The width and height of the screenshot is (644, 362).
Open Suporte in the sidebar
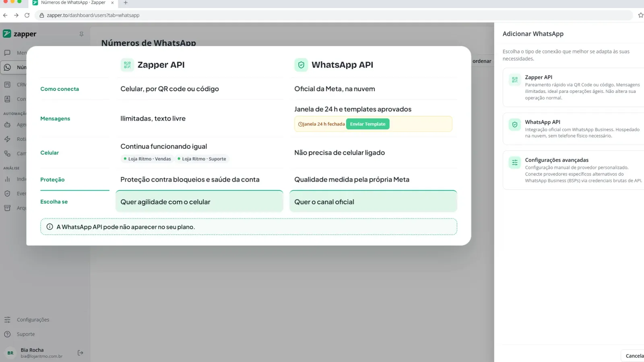pos(19,334)
